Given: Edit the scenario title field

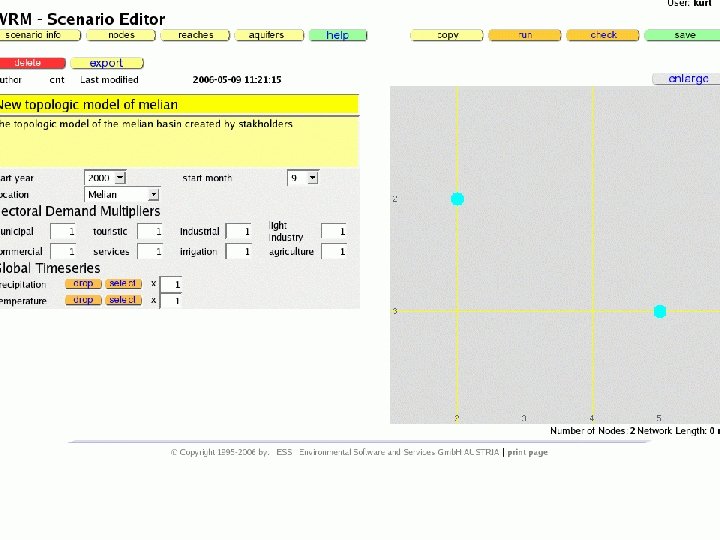Looking at the screenshot, I should click(x=179, y=105).
